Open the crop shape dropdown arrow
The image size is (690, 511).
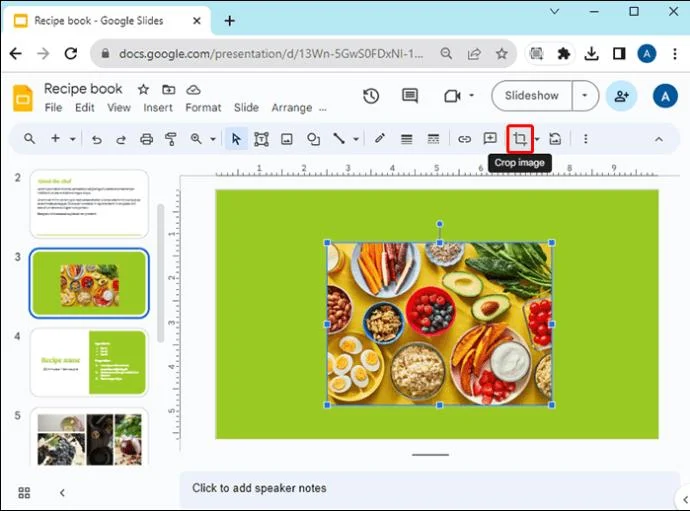click(537, 140)
